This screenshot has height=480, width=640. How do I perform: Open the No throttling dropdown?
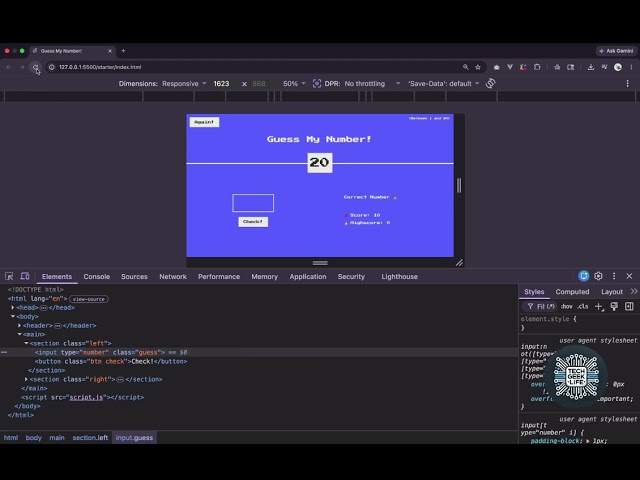[x=372, y=84]
